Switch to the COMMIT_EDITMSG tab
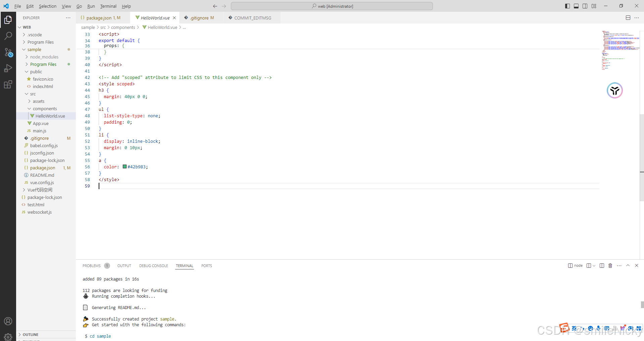The image size is (644, 341). [x=252, y=18]
